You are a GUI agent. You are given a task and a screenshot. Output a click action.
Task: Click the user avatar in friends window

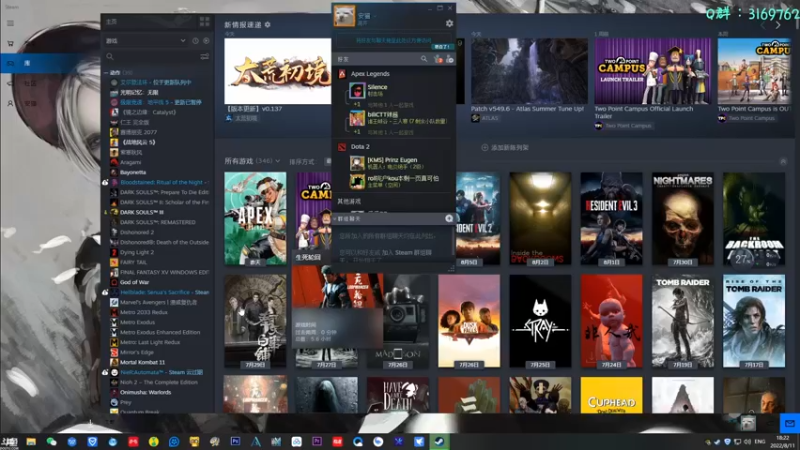(x=344, y=16)
